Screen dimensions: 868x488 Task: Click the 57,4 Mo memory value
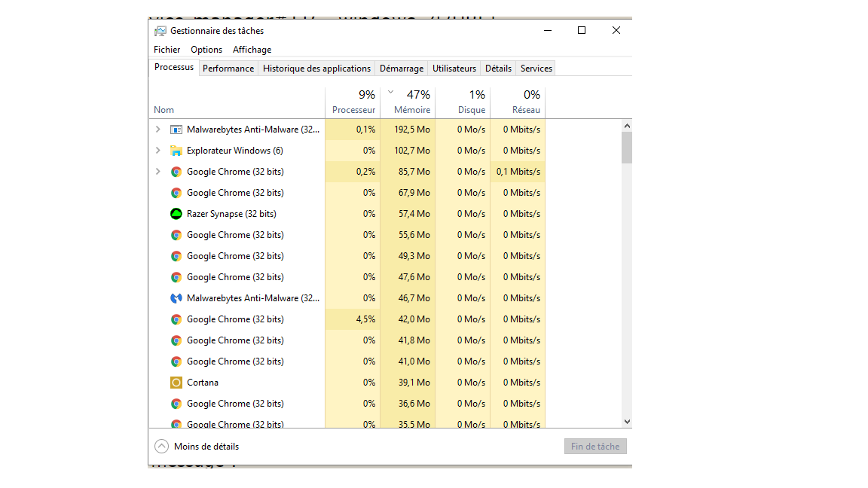coord(414,214)
